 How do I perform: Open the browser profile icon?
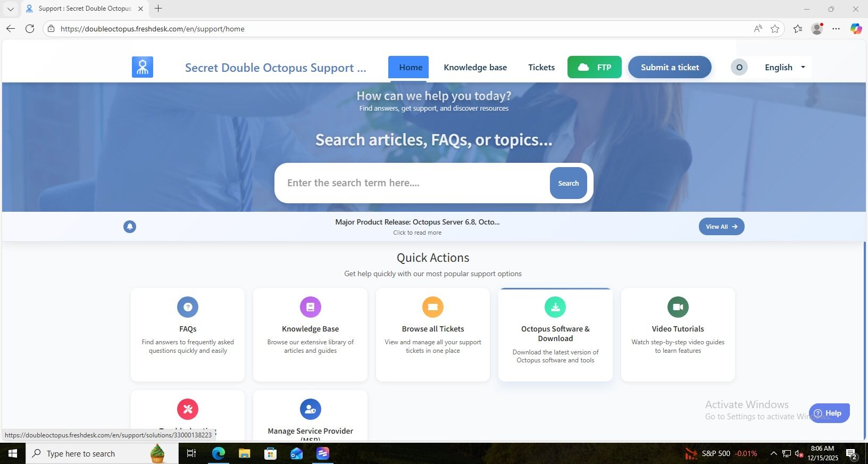tap(817, 29)
